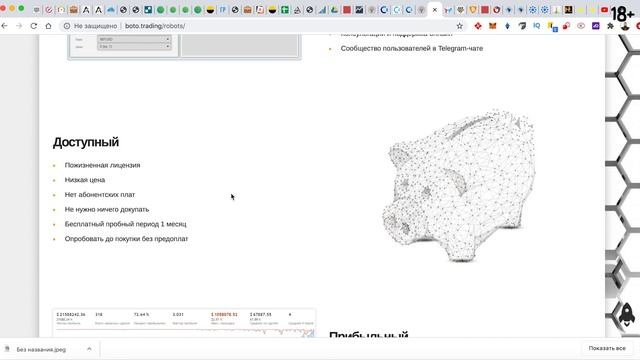The image size is (640, 360).
Task: Open the browser home page
Action: [x=48, y=26]
